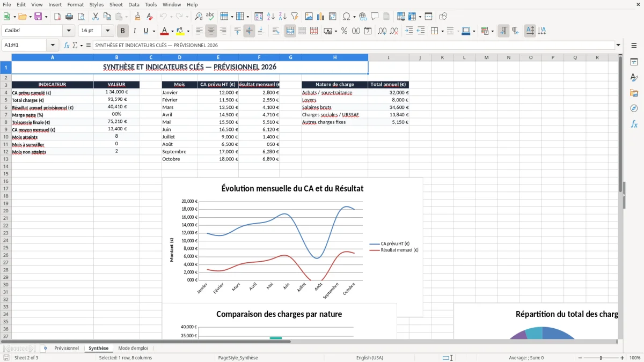
Task: Open the sidebar Gallery panel
Action: 634,93
